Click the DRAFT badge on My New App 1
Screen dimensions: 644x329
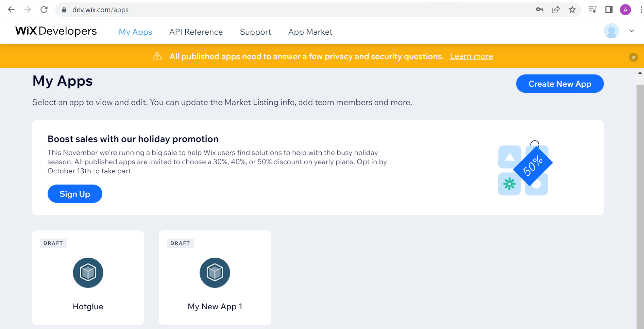pos(180,243)
